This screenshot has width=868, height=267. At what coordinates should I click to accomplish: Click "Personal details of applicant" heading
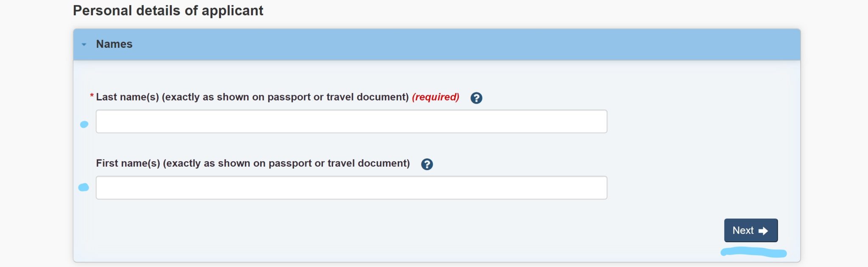(x=168, y=11)
